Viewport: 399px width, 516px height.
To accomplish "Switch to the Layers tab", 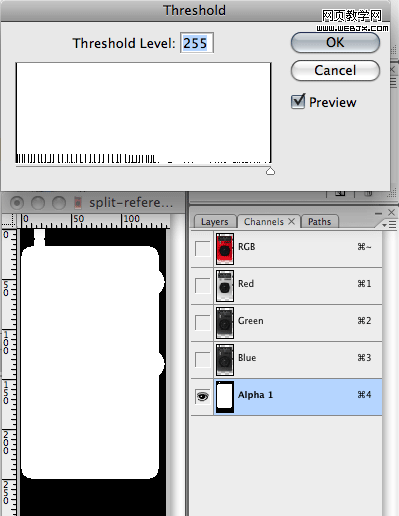I will pyautogui.click(x=215, y=222).
